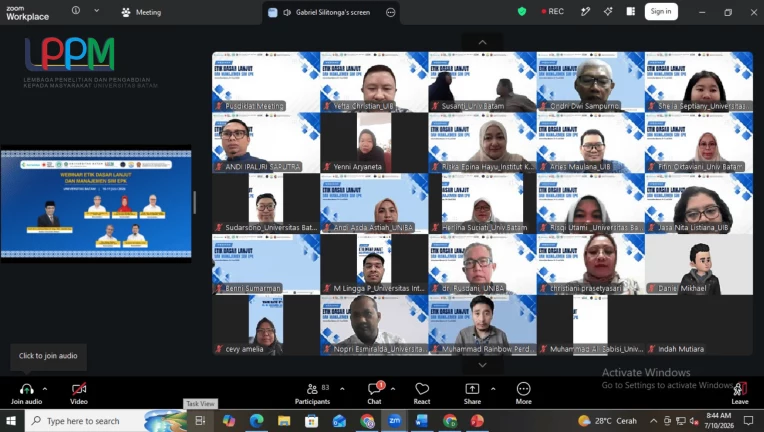The width and height of the screenshot is (764, 432).
Task: Open Microsoft Edge from taskbar
Action: [256, 421]
